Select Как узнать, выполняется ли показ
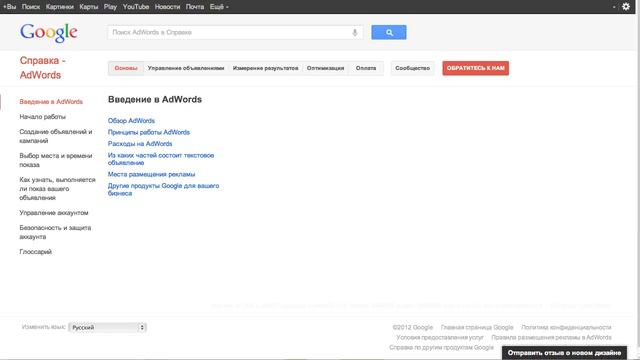 click(x=58, y=189)
